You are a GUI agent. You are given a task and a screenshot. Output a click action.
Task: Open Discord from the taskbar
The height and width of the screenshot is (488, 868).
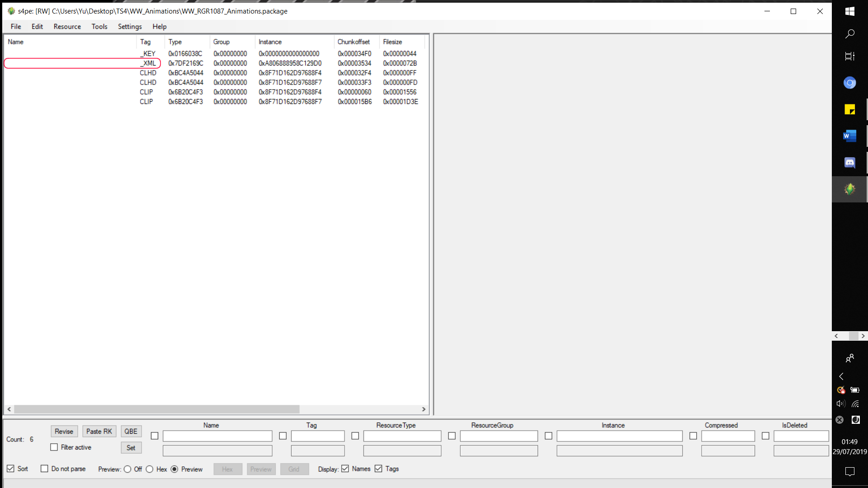click(x=849, y=162)
